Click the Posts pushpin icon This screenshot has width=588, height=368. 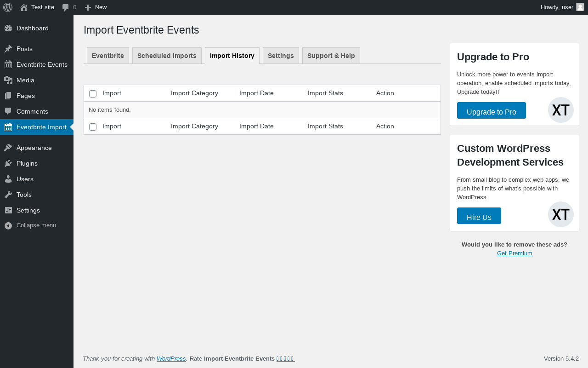(x=8, y=49)
